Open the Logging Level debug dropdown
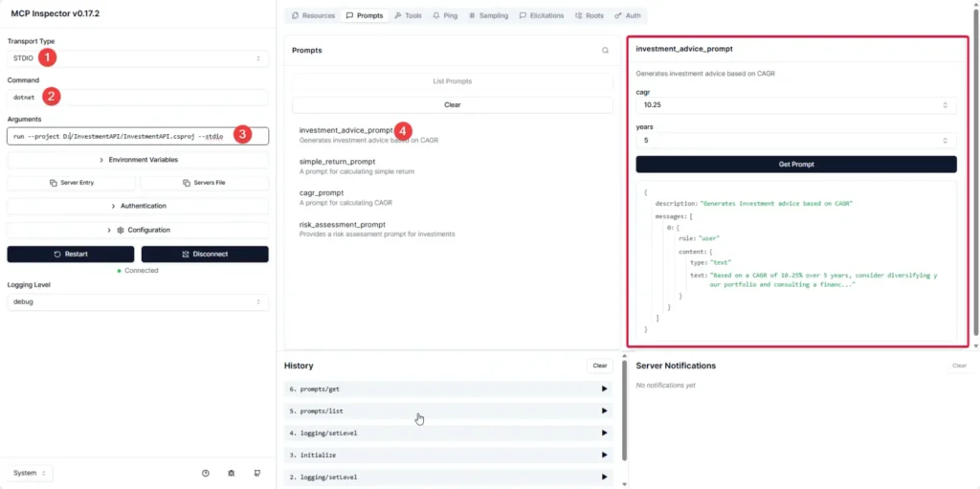980x489 pixels. [x=138, y=301]
